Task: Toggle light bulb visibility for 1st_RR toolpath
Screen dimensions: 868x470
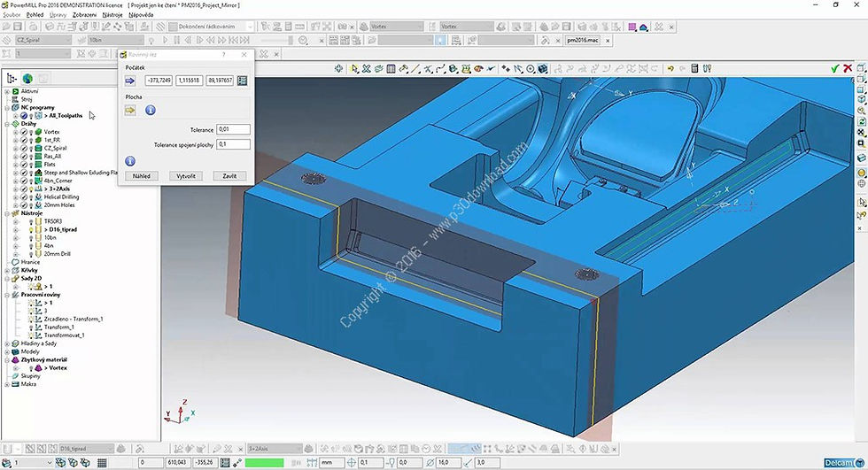Action: coord(31,141)
